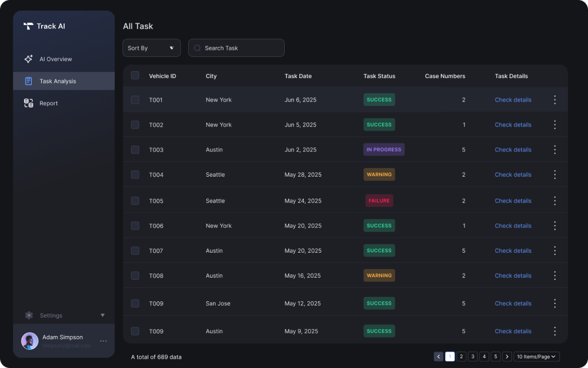The image size is (588, 368).
Task: Click Adam Simpson's profile avatar
Action: point(29,341)
